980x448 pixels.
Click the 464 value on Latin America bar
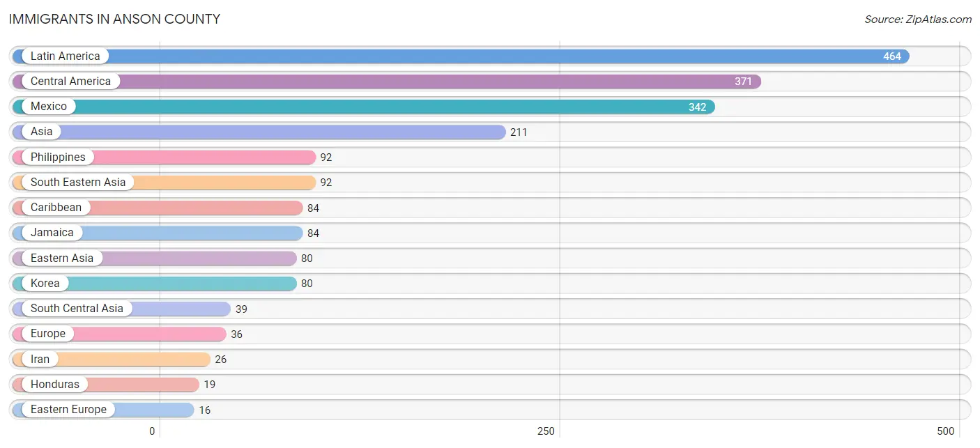tap(892, 56)
